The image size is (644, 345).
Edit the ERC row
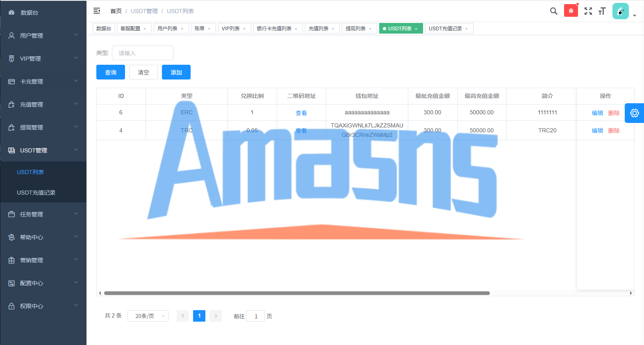tap(597, 113)
